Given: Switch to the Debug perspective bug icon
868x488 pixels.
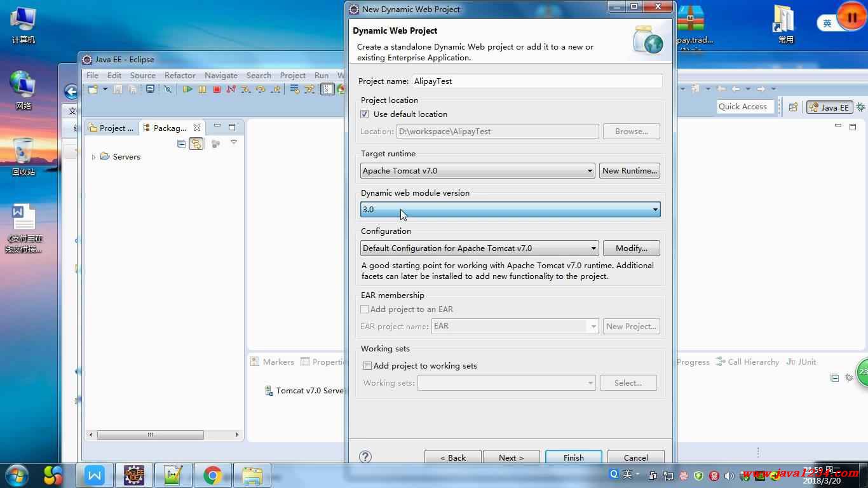Looking at the screenshot, I should (x=861, y=107).
